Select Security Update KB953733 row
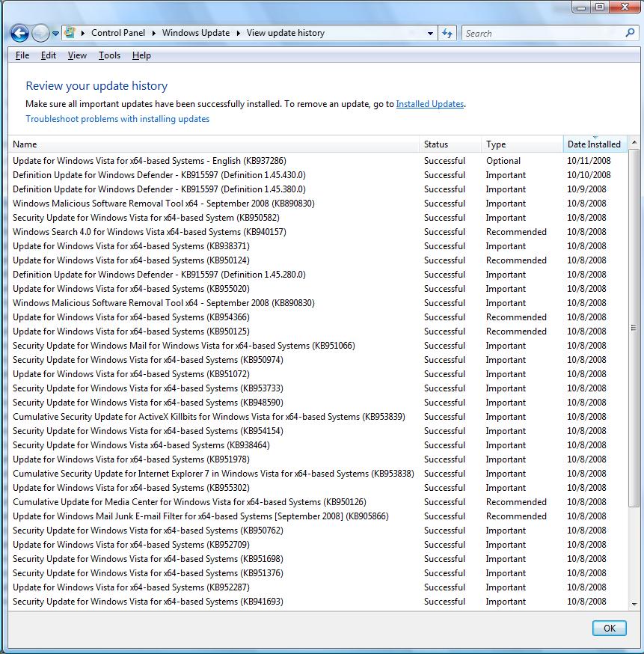The width and height of the screenshot is (644, 654). tap(318, 388)
